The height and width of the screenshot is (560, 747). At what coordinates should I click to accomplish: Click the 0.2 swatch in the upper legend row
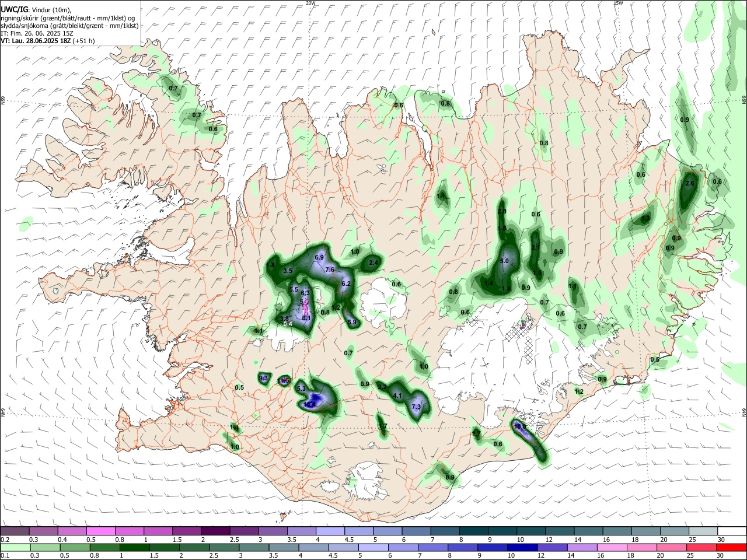tap(15, 531)
